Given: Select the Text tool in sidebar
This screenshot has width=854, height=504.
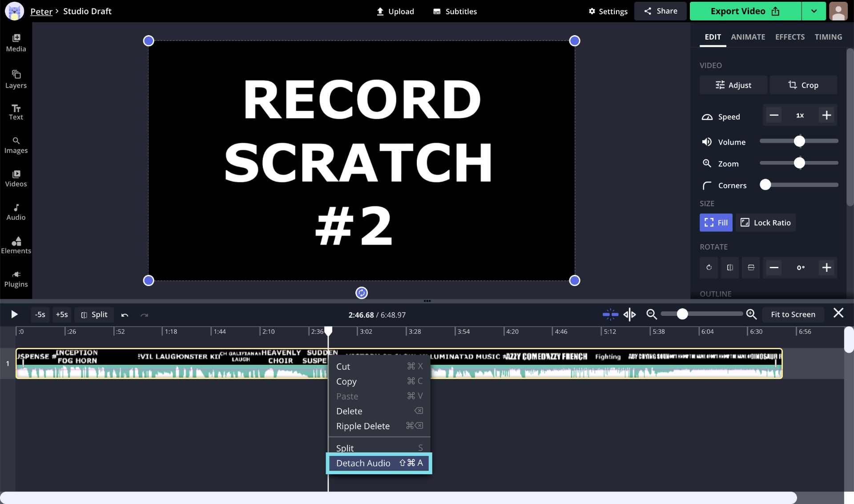Looking at the screenshot, I should [x=16, y=111].
